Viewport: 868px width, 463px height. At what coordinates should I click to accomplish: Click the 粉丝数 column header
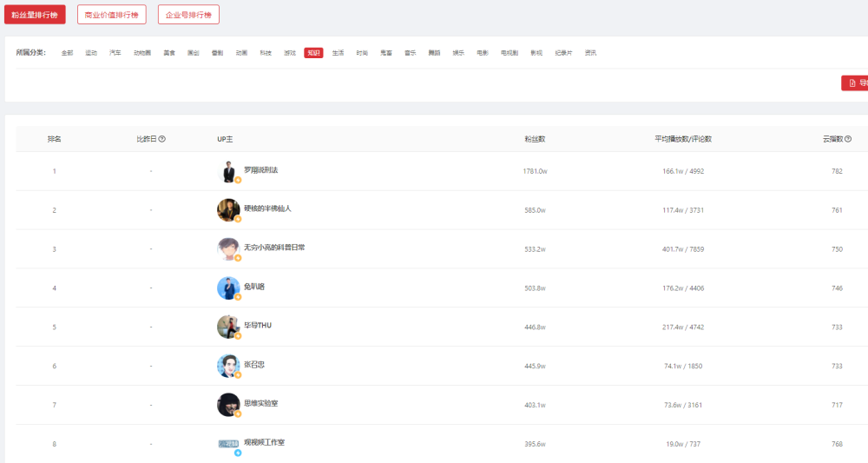pos(535,139)
